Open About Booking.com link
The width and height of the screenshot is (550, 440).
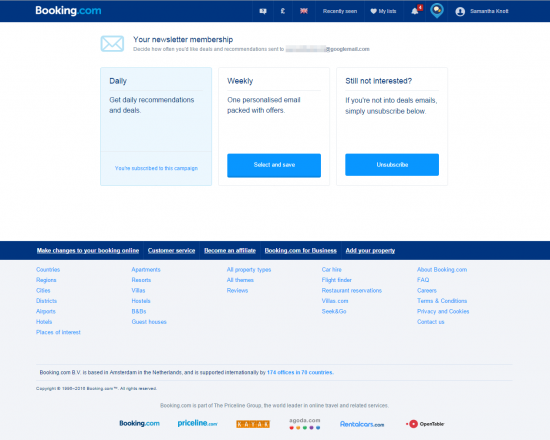point(442,269)
